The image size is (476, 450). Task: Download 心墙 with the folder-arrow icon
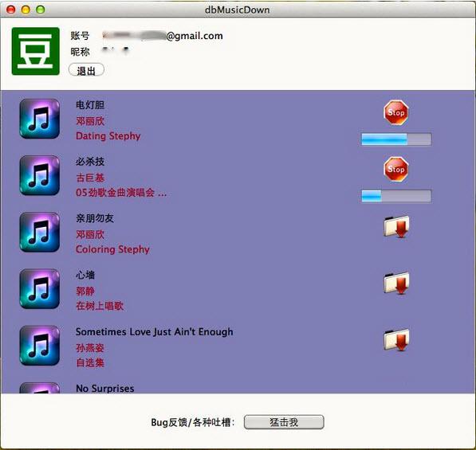pos(396,284)
